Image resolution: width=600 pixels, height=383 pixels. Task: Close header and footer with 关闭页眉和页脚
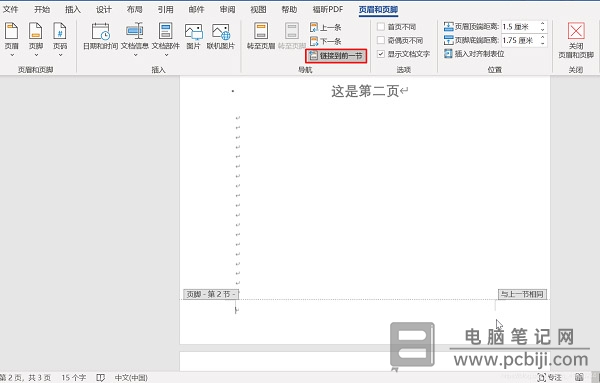click(x=576, y=41)
